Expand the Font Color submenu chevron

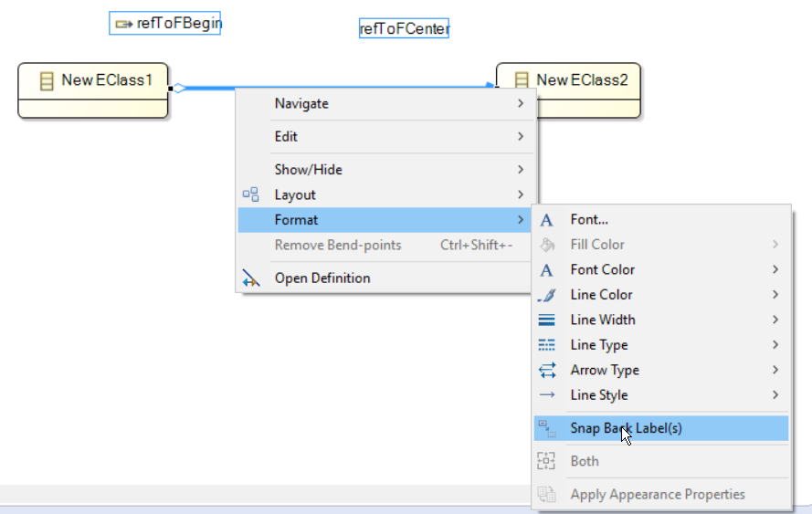(775, 270)
